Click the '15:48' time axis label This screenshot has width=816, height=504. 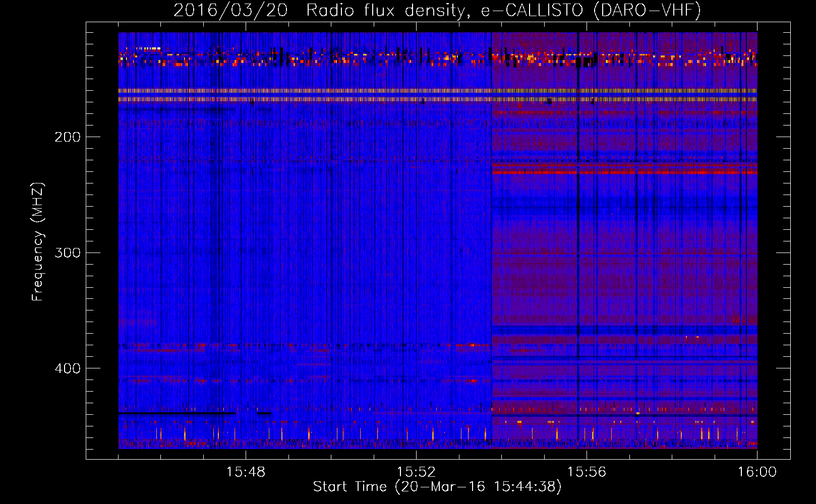[x=246, y=472]
